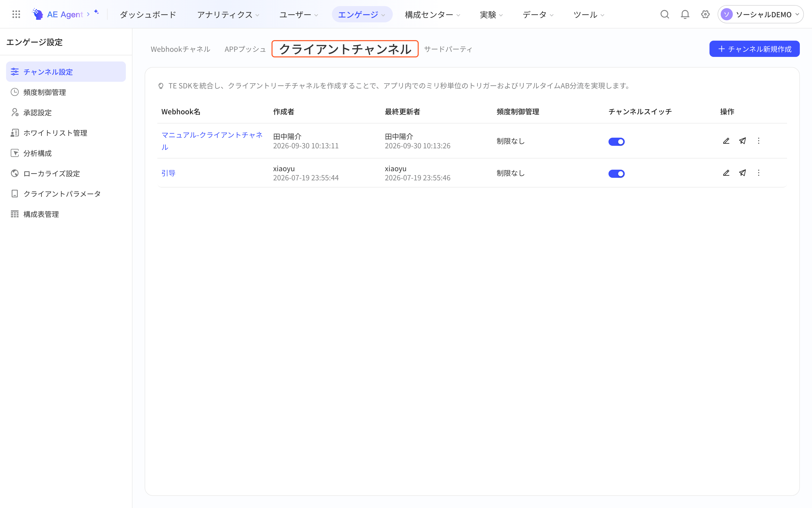The height and width of the screenshot is (508, 812).
Task: Switch to the サードパーティ tab
Action: click(448, 49)
